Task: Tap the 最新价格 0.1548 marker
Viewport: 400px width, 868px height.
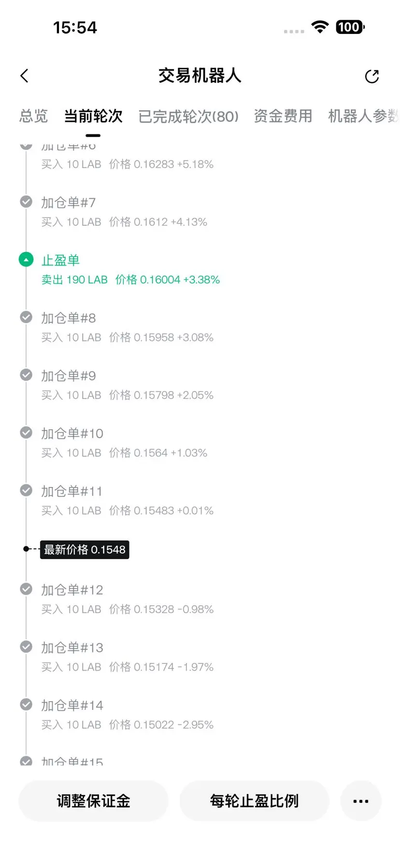Action: [x=85, y=549]
